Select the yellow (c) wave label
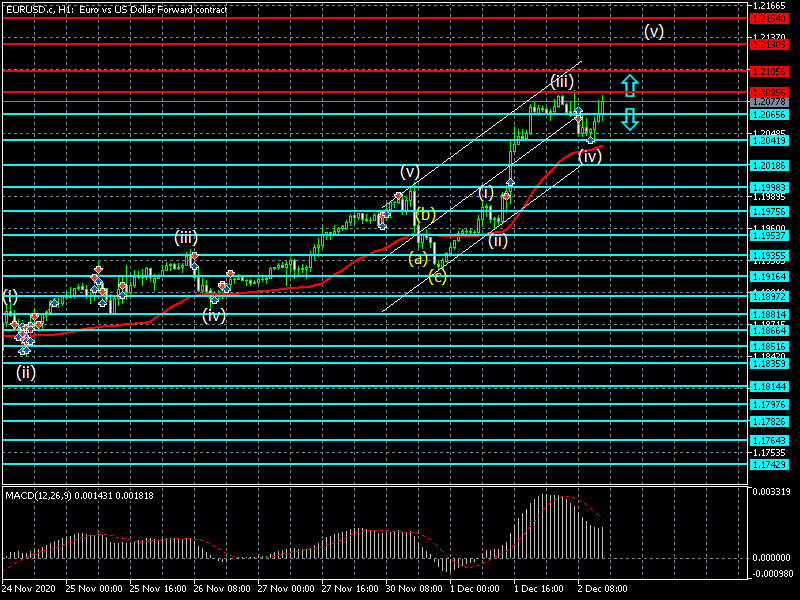Screen dimensions: 800x600 tap(437, 277)
